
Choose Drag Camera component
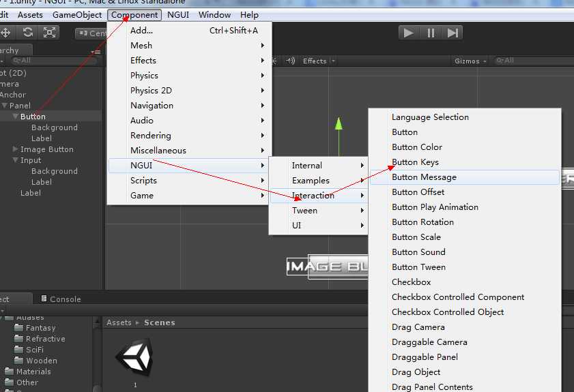tap(465, 327)
